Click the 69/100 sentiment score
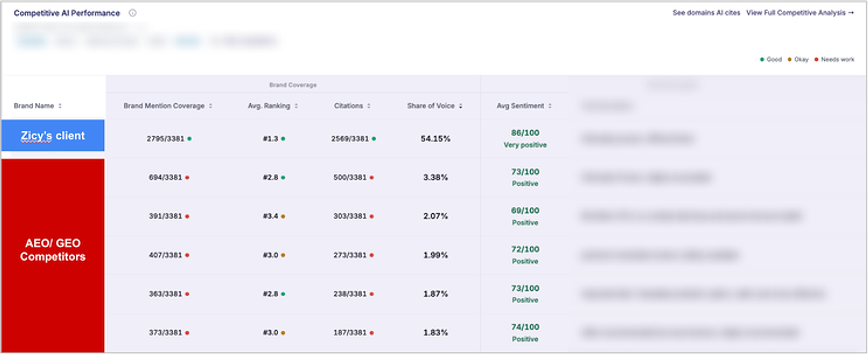The width and height of the screenshot is (868, 354). 525,210
